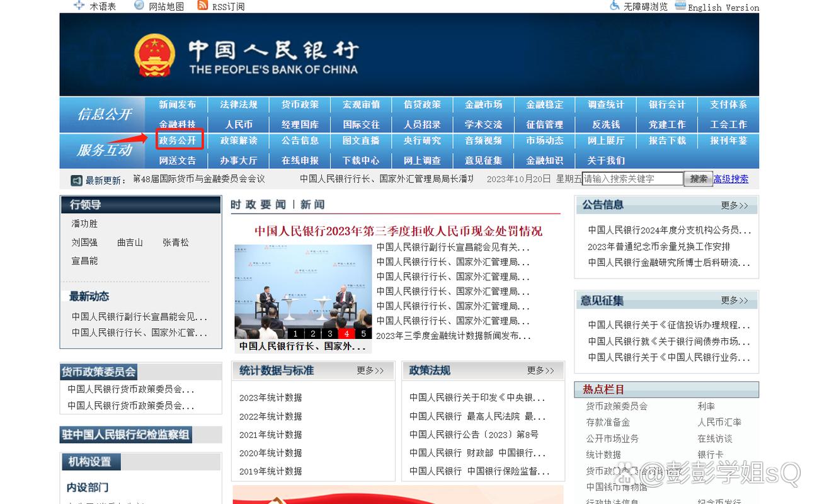817x504 pixels.
Task: Switch to slide 5 of news carousel
Action: click(363, 334)
